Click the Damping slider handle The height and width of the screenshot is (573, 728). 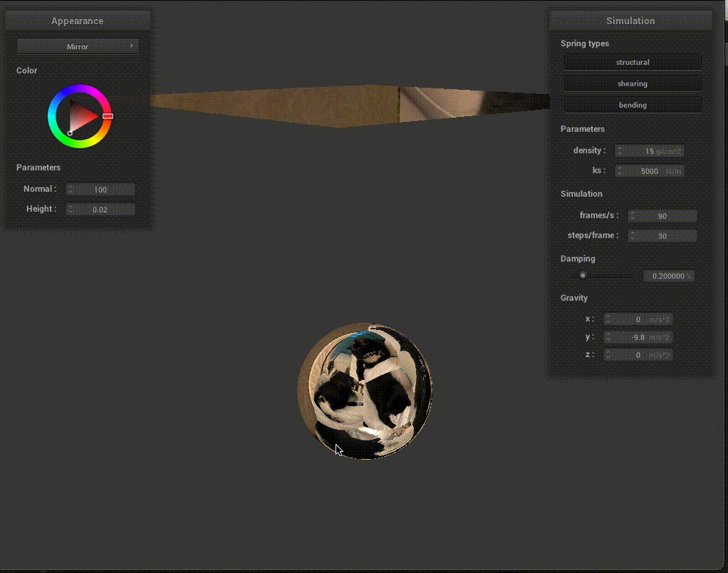(x=583, y=276)
